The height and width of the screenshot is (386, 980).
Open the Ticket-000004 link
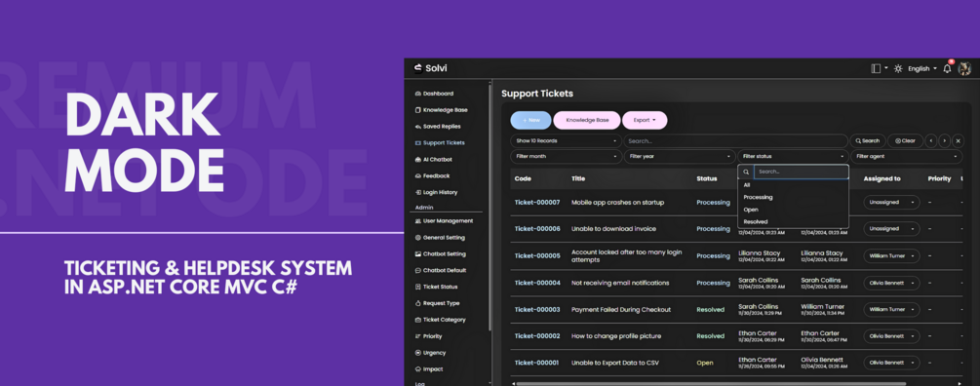coord(537,283)
